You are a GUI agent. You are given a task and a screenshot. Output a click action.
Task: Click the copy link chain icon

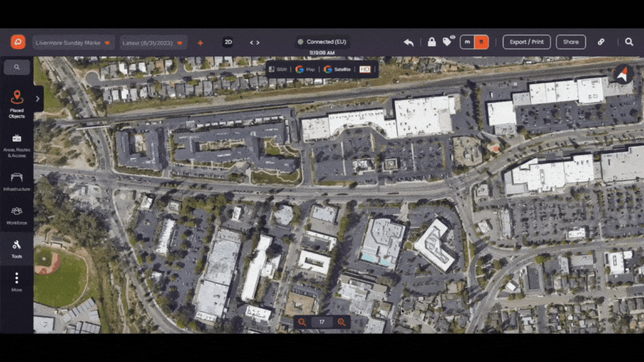601,42
